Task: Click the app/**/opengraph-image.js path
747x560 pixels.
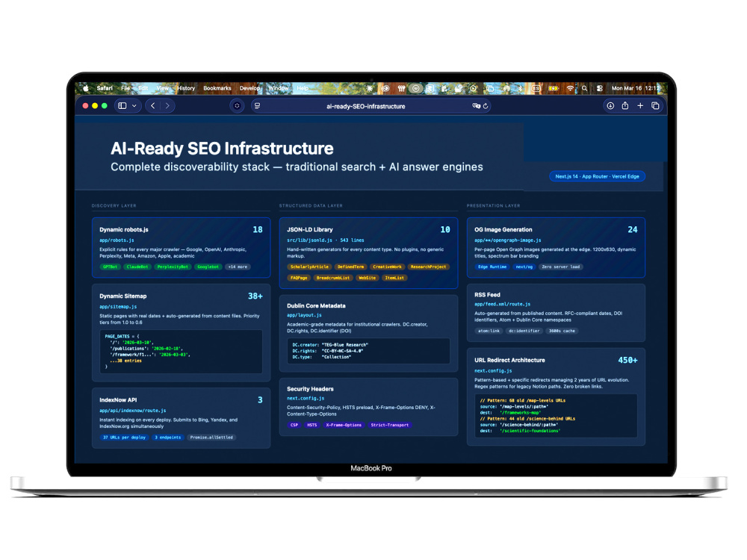Action: pos(507,240)
